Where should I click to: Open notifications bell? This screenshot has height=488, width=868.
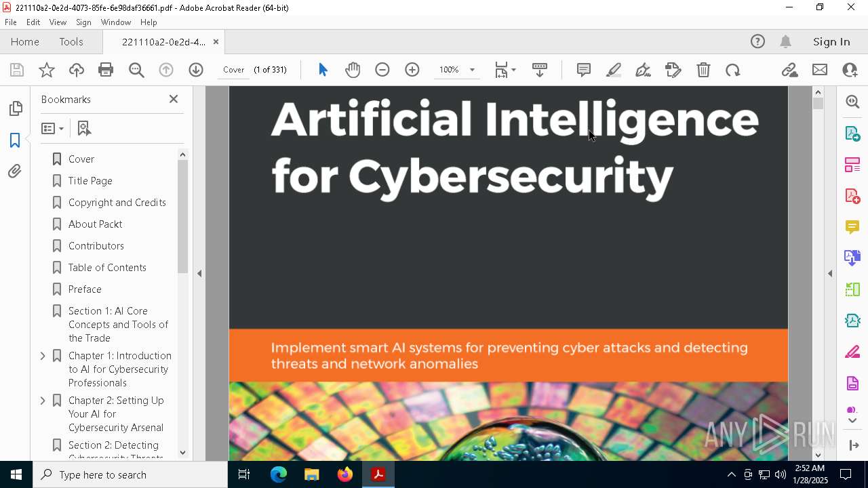(786, 41)
